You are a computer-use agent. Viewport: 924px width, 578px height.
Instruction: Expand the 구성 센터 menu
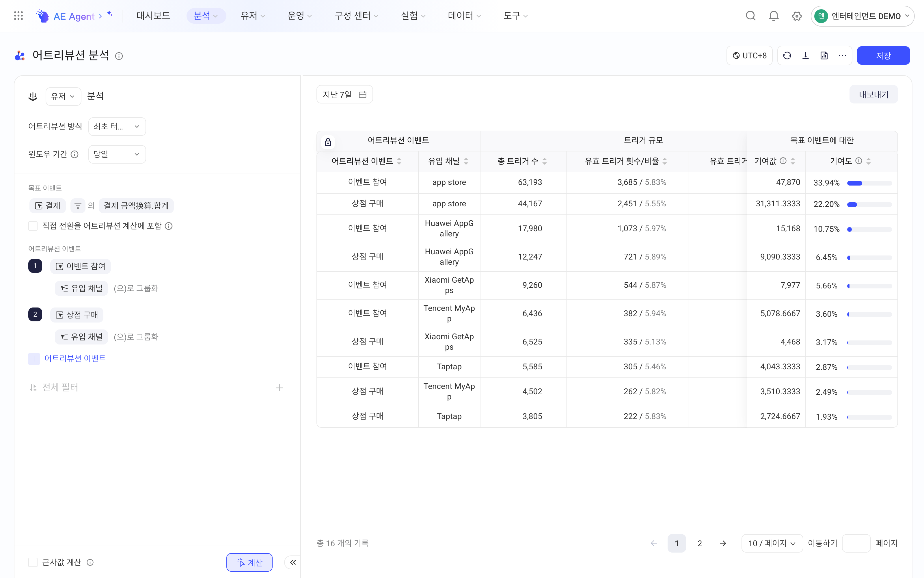click(356, 16)
